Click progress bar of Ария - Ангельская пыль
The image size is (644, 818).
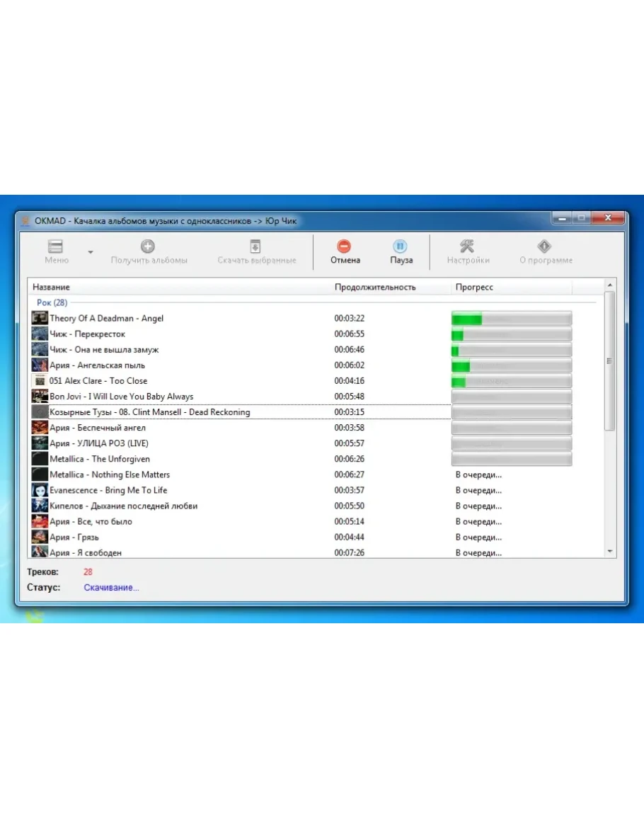511,365
